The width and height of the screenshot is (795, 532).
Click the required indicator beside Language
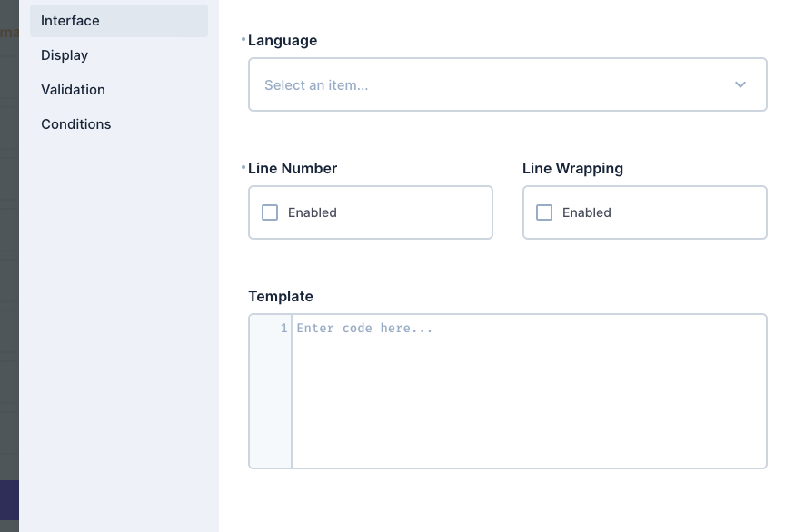pyautogui.click(x=243, y=40)
